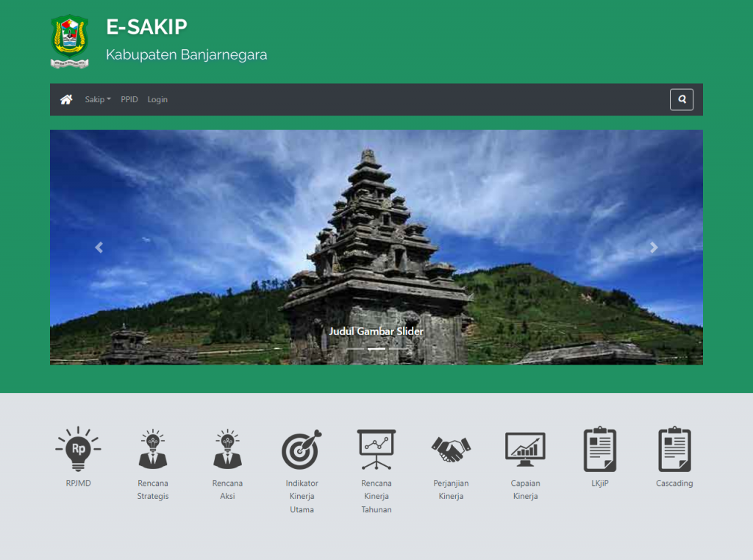Go back using the left slider arrow
Image resolution: width=753 pixels, height=560 pixels.
pyautogui.click(x=99, y=247)
